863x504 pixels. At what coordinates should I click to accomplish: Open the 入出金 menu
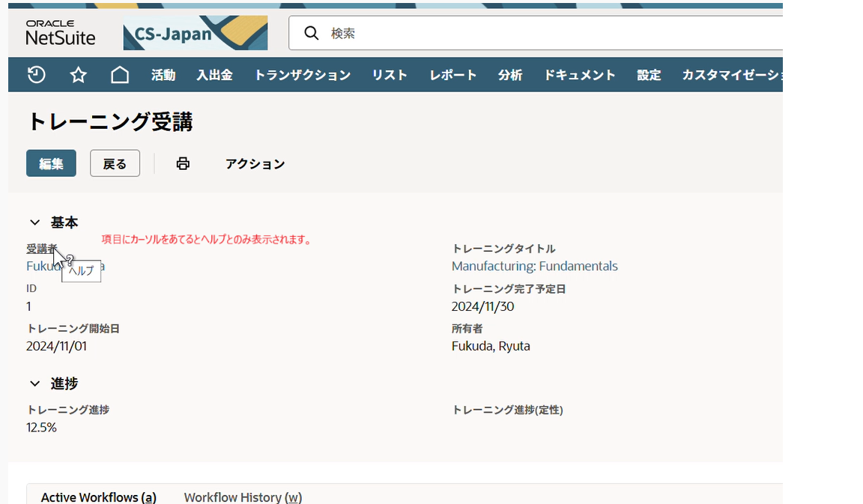(x=215, y=75)
